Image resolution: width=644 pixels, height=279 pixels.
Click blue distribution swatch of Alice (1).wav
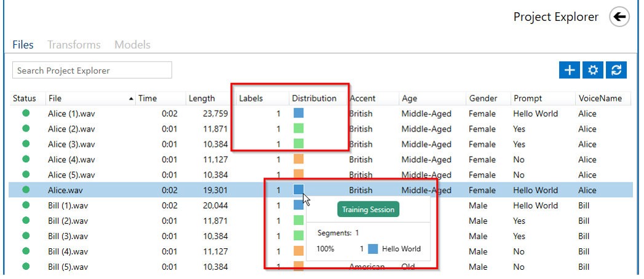click(298, 113)
